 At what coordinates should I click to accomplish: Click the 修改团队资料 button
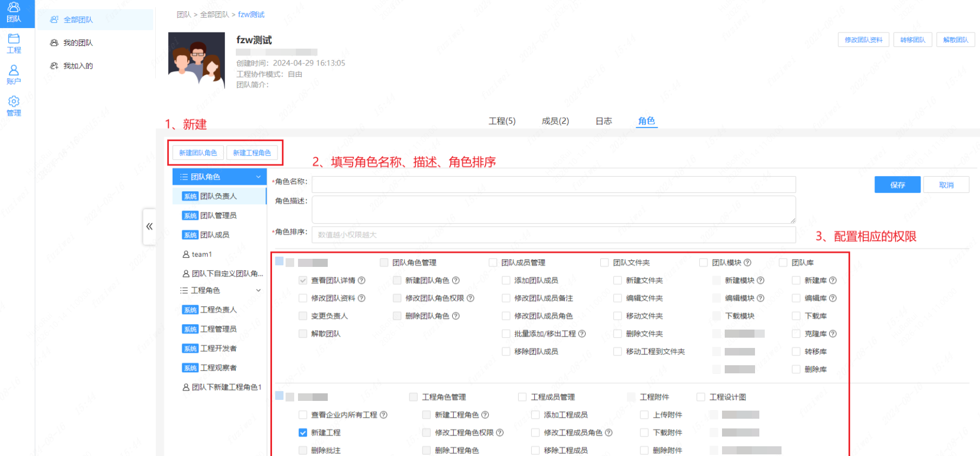864,40
